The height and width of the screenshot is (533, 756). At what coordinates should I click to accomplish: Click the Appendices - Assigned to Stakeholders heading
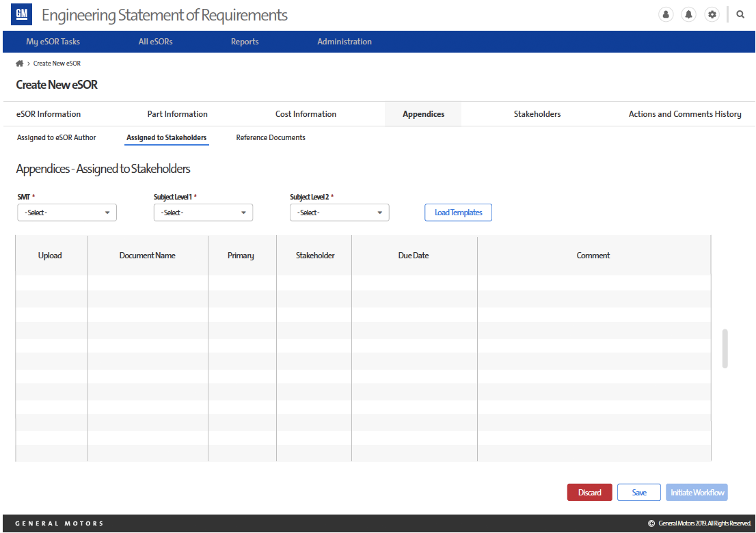tap(103, 169)
